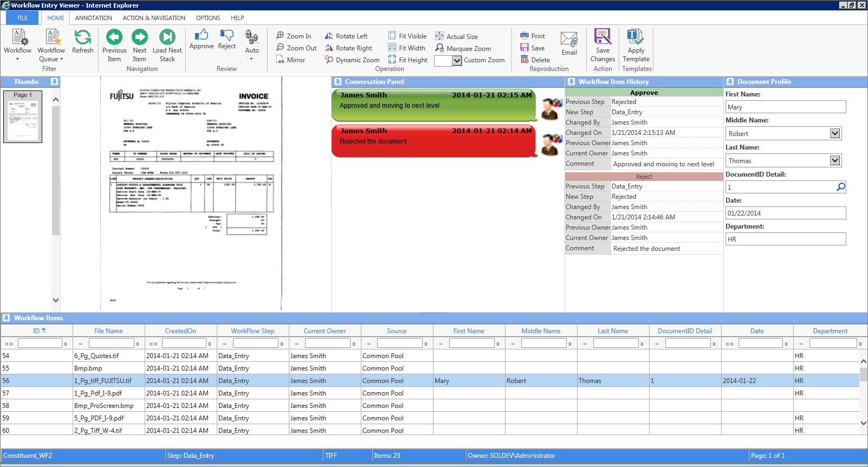
Task: Expand the Middle Name dropdown
Action: 835,133
